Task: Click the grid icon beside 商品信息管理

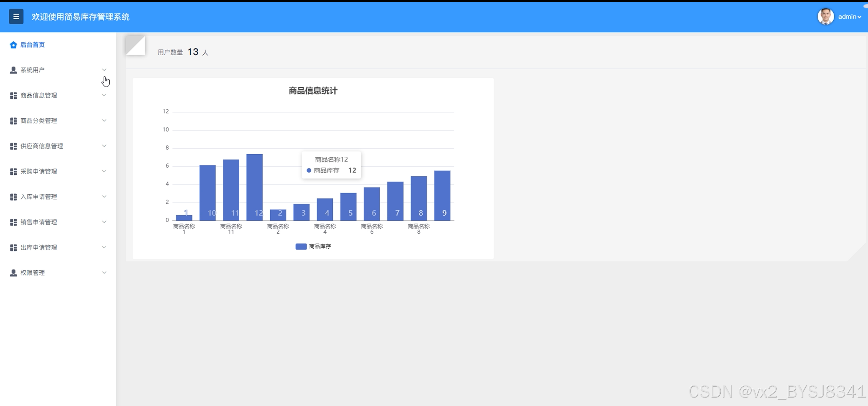Action: pyautogui.click(x=13, y=96)
